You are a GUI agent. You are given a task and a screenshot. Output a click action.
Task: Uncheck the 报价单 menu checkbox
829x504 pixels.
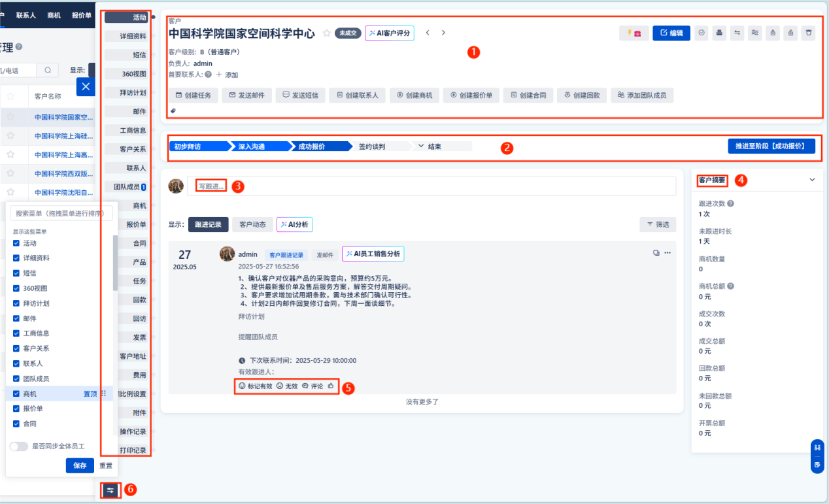(x=16, y=409)
